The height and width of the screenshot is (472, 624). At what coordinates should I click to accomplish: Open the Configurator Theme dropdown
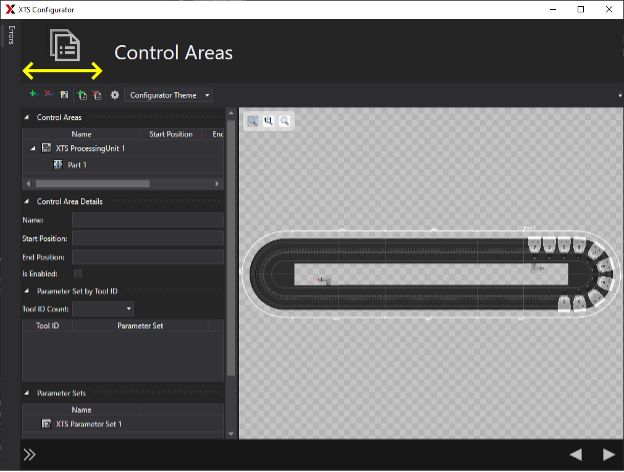point(169,96)
